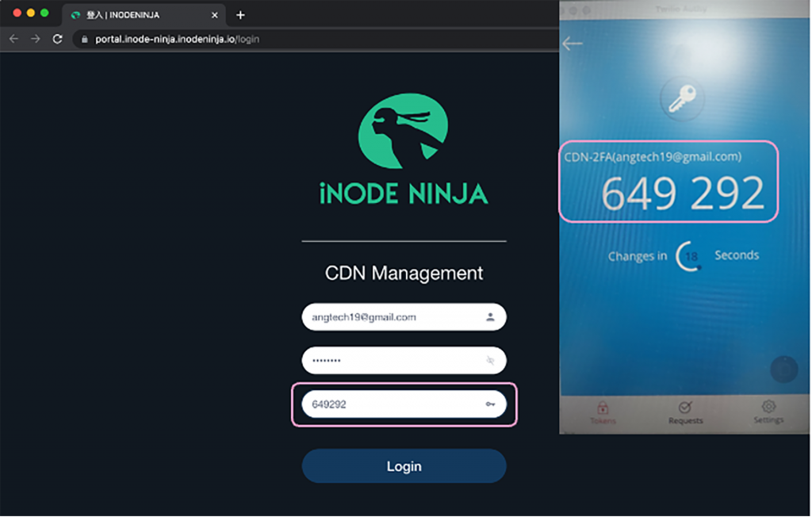Click the 649 292 token code

[x=683, y=193]
